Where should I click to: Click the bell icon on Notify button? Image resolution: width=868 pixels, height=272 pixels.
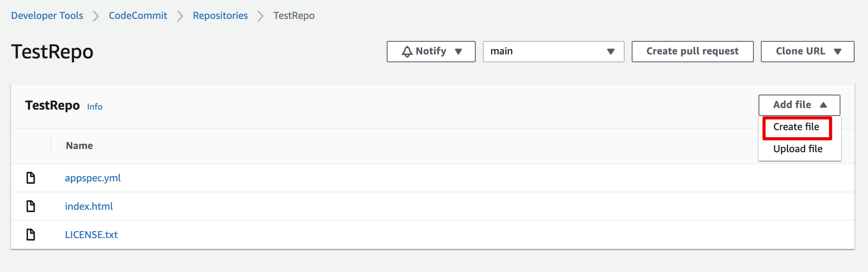click(x=407, y=52)
